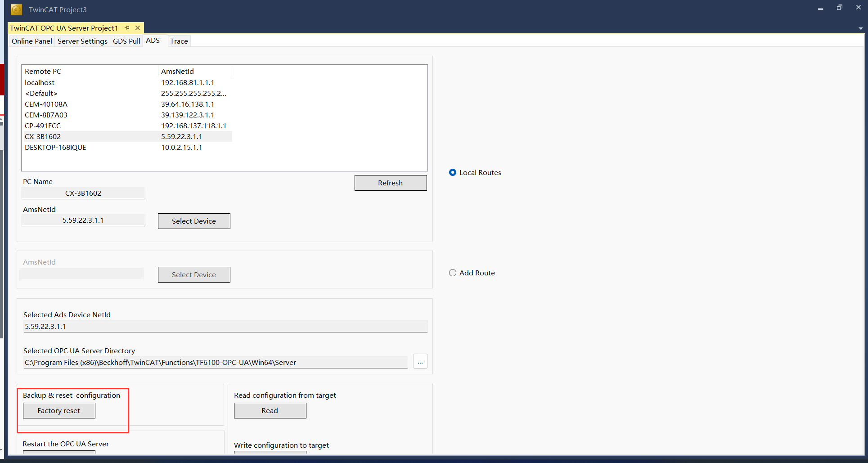Select the ADS tab

coord(153,40)
